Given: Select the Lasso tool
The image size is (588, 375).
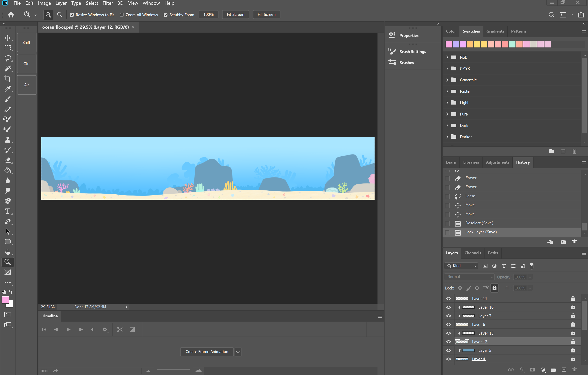Looking at the screenshot, I should 8,58.
